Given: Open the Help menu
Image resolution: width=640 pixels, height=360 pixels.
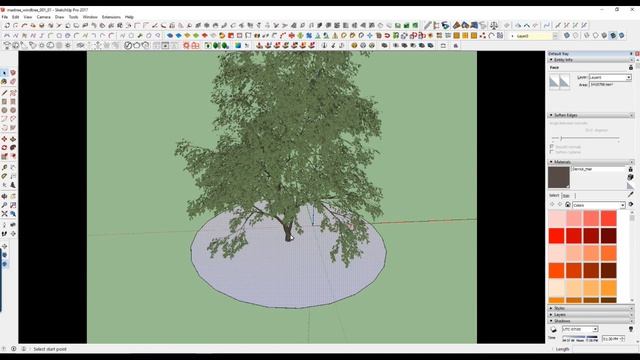Looking at the screenshot, I should tap(129, 17).
